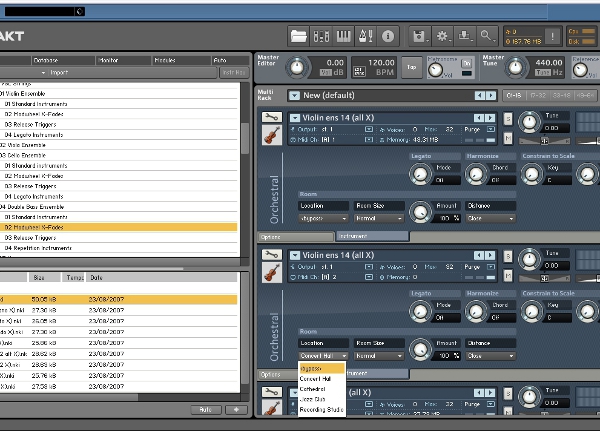
Task: Open the Browser via folder icon
Action: [x=298, y=36]
